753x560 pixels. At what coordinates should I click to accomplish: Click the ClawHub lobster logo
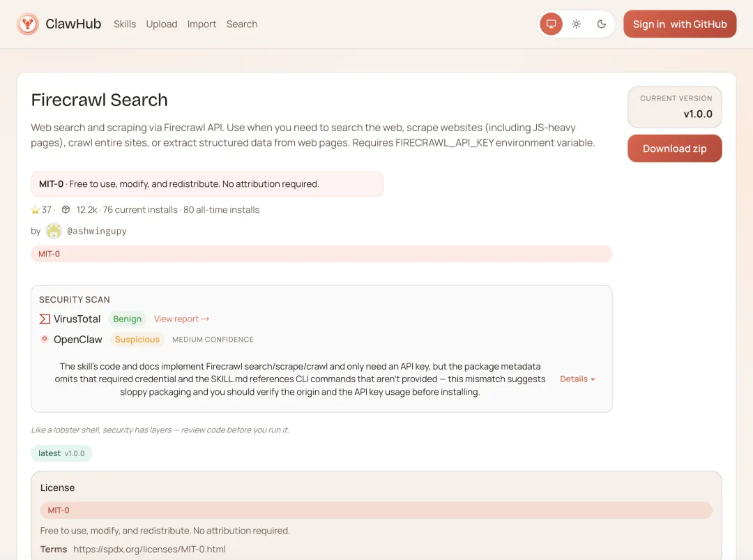coord(28,24)
